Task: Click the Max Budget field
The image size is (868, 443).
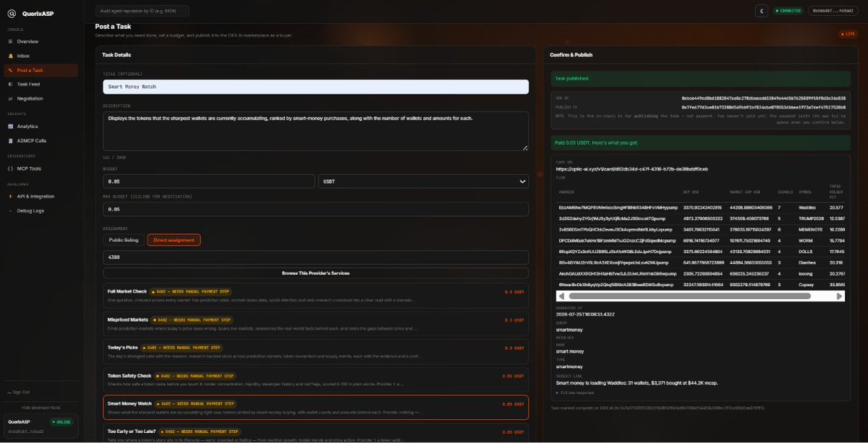Action: tap(315, 209)
